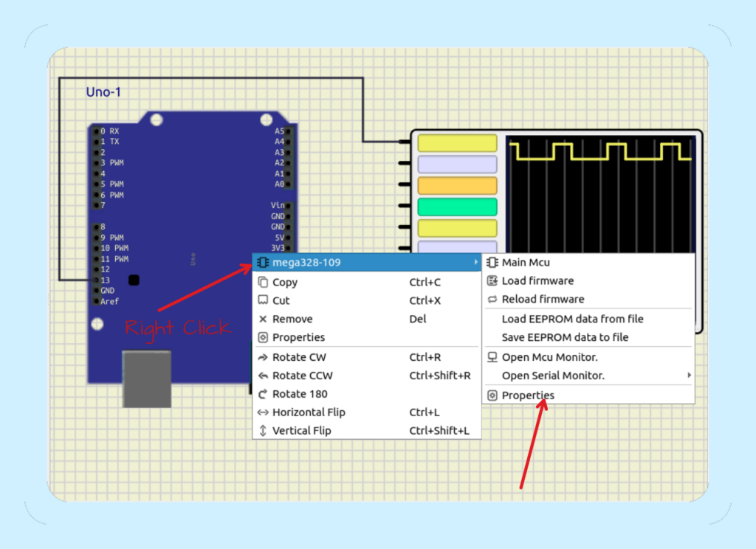Screen dimensions: 756x549
Task: Click the lavender channel button below top yellow
Action: [x=457, y=165]
